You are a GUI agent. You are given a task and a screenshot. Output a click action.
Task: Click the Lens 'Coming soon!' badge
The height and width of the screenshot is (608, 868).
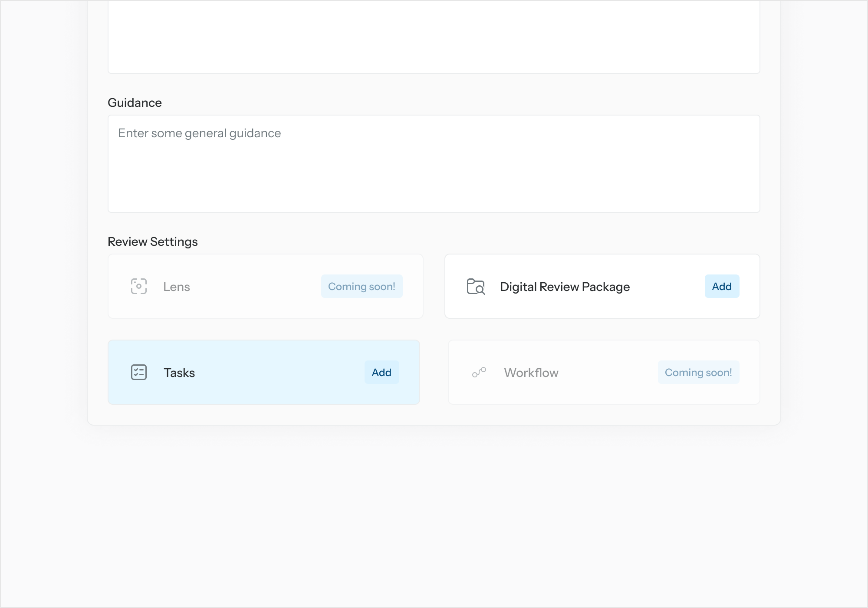(x=362, y=286)
